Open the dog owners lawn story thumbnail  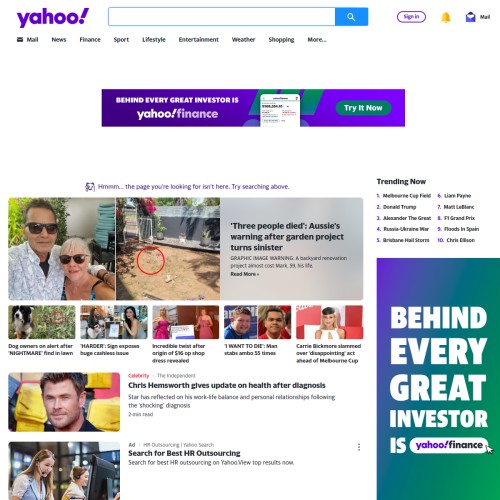[x=42, y=322]
